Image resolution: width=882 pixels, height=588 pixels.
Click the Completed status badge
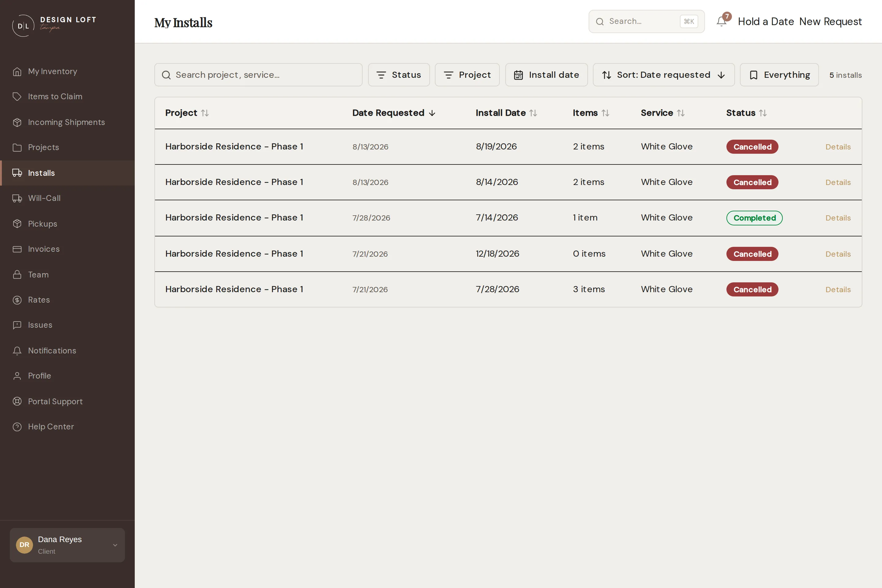(754, 218)
